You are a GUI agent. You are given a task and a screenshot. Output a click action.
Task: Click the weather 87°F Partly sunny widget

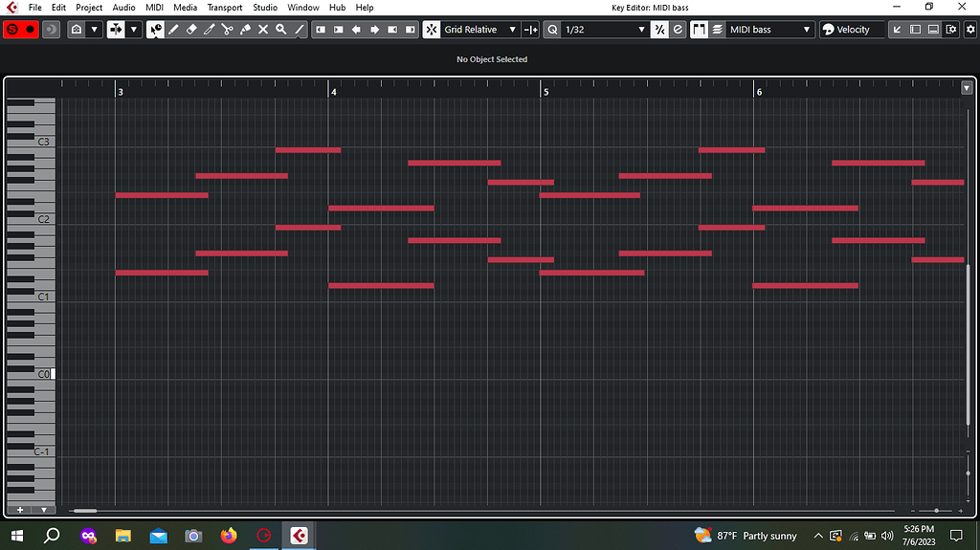pos(746,536)
